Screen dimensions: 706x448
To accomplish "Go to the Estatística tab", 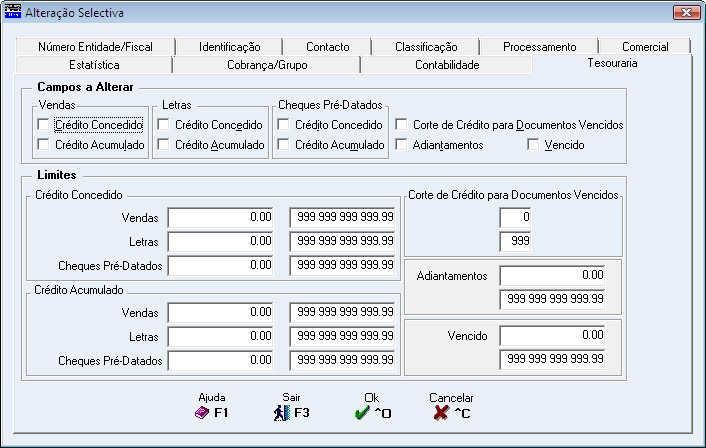I will click(x=94, y=65).
